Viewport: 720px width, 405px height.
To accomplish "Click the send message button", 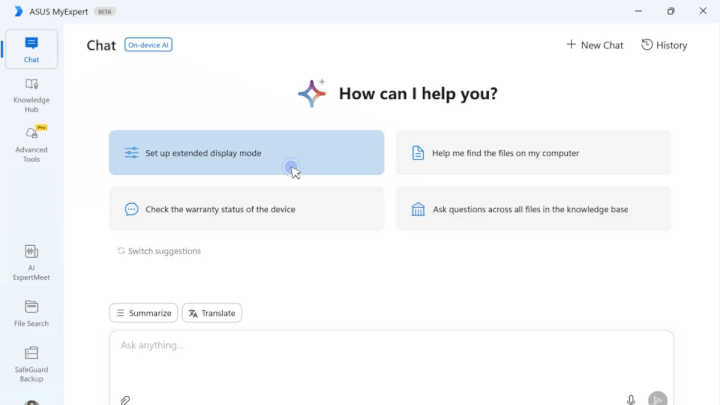I will 658,399.
